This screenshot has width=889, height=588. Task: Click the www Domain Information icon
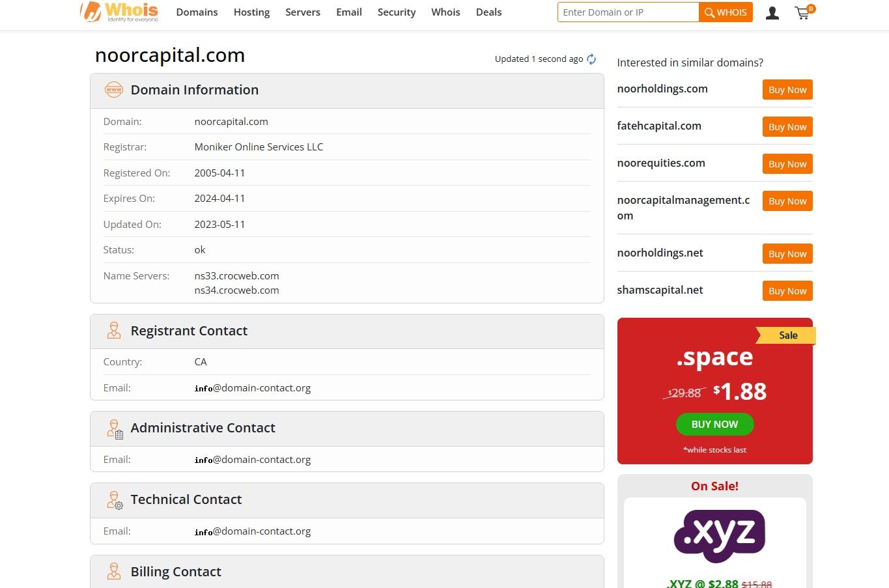click(x=114, y=90)
